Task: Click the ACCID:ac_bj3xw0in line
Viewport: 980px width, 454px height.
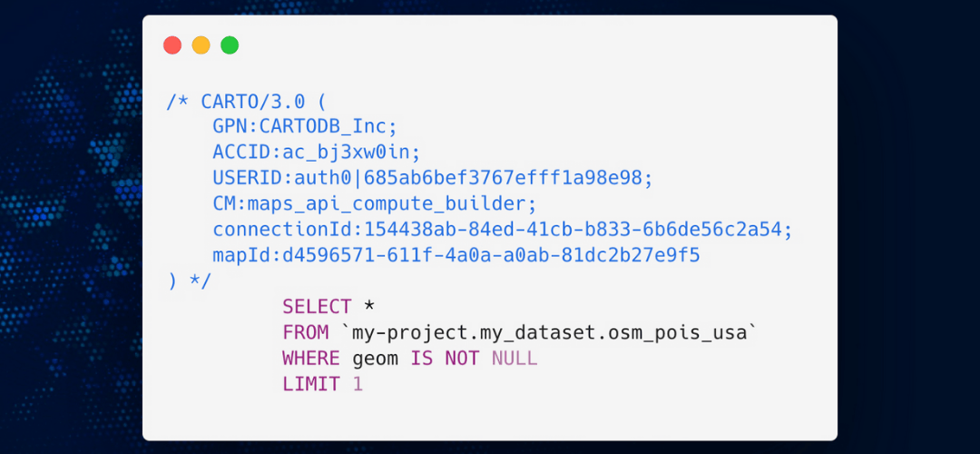Action: [317, 152]
